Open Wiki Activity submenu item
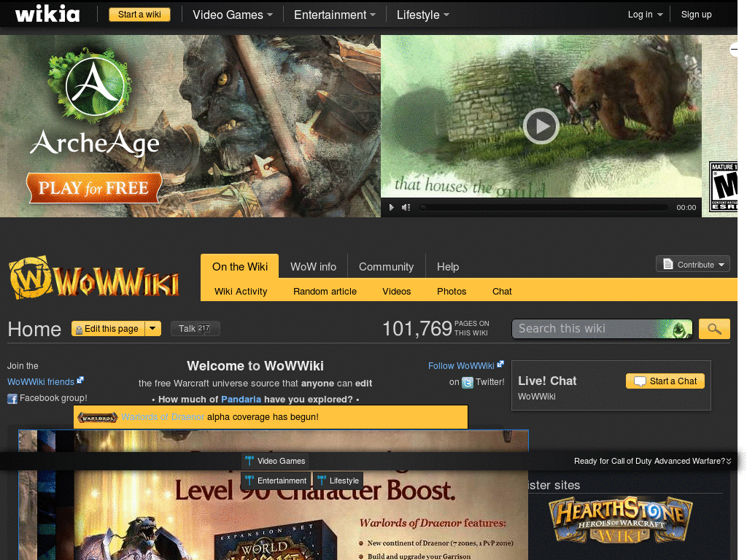This screenshot has height=560, width=747. [x=241, y=291]
